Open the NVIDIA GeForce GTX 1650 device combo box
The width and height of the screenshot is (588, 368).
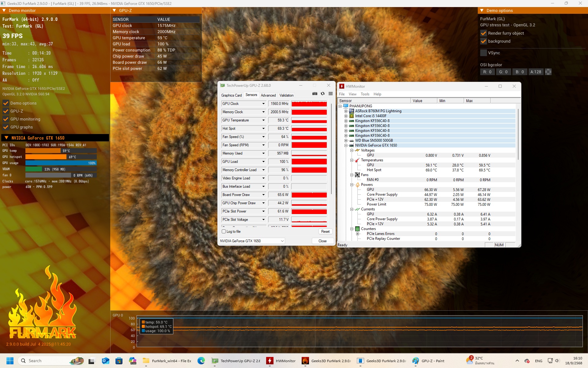(x=252, y=241)
